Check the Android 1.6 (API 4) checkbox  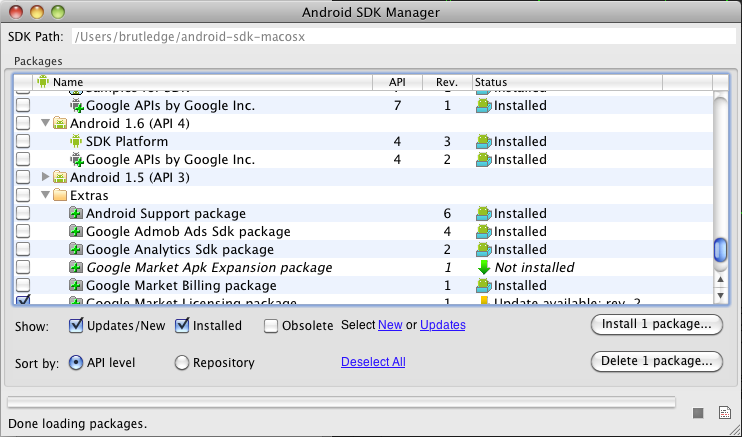(x=23, y=123)
